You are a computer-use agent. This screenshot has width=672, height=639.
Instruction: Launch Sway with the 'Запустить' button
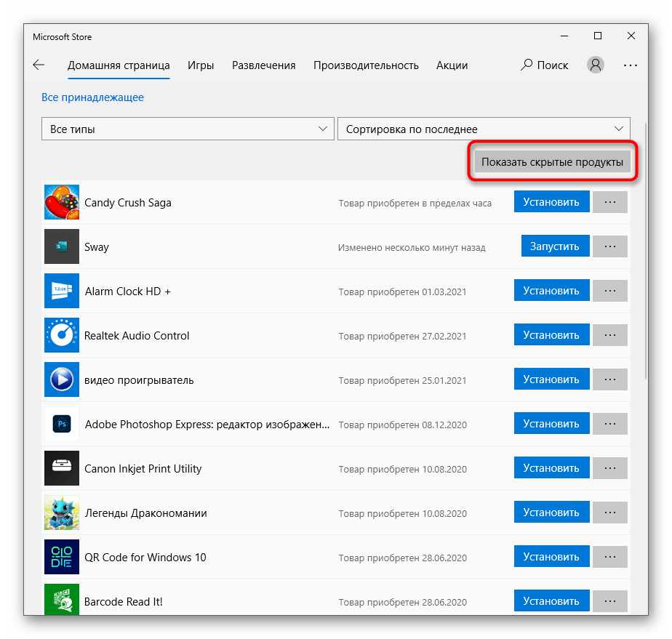click(x=554, y=246)
